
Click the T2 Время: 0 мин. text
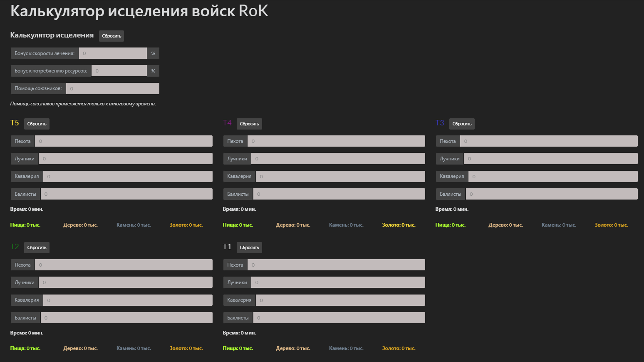(27, 333)
